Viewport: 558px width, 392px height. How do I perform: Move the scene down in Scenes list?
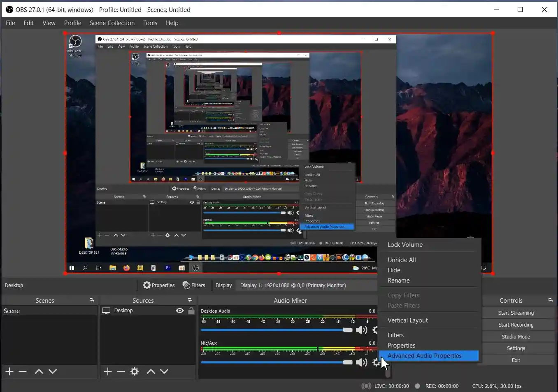(53, 371)
